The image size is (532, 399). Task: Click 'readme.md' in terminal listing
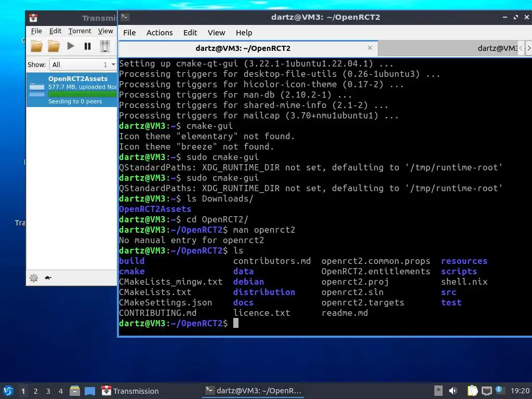tap(344, 313)
